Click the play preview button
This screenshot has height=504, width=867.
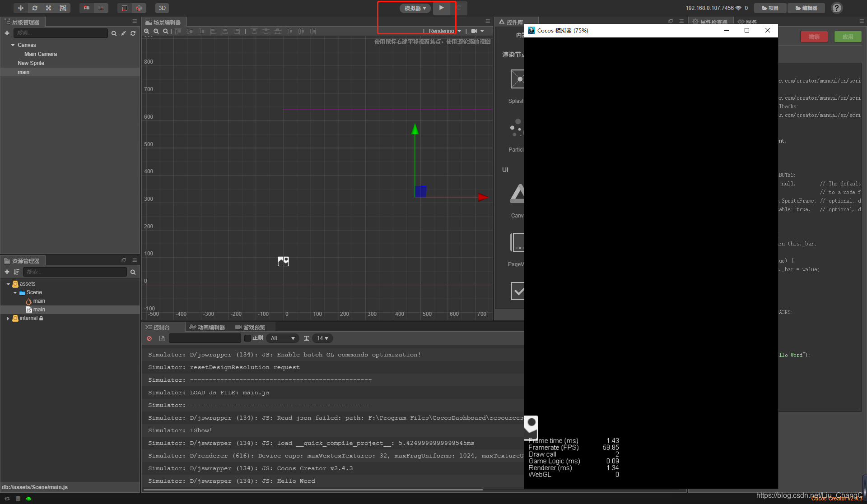tap(441, 8)
